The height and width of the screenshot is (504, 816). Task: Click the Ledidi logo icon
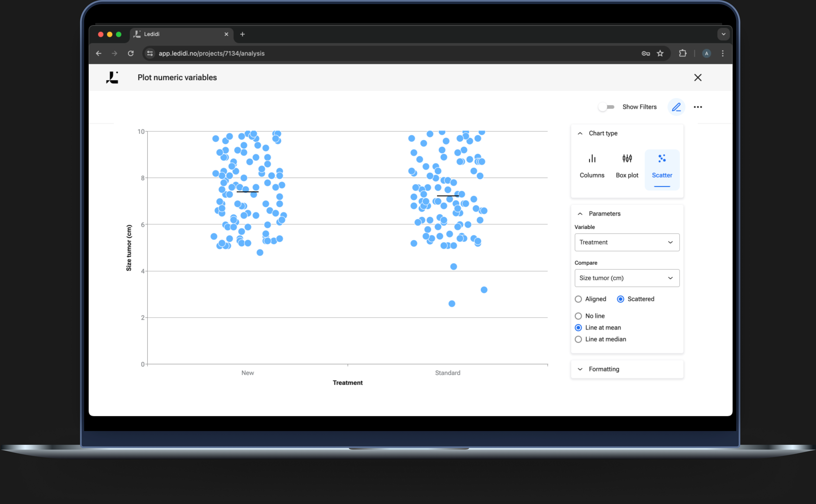pyautogui.click(x=112, y=78)
